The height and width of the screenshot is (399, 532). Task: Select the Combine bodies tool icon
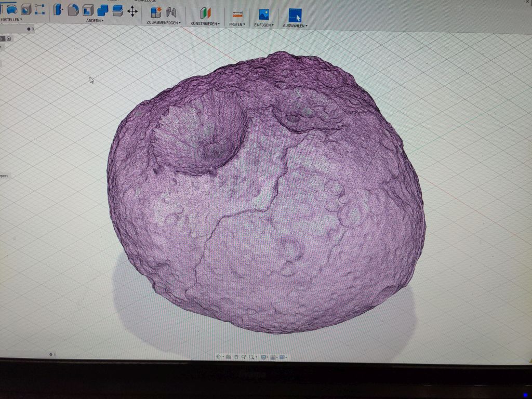pyautogui.click(x=102, y=10)
